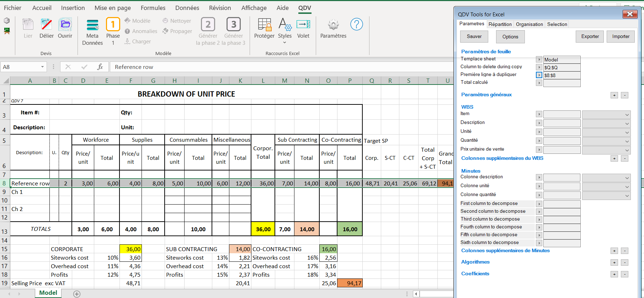Open the Formules ribbon tab
The image size is (644, 298).
coord(153,8)
